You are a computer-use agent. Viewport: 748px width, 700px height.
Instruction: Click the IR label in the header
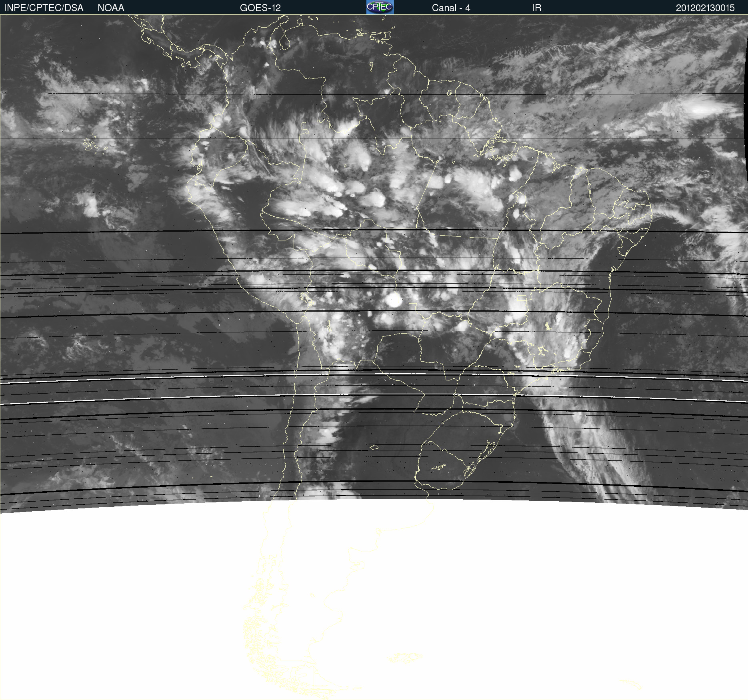[536, 8]
